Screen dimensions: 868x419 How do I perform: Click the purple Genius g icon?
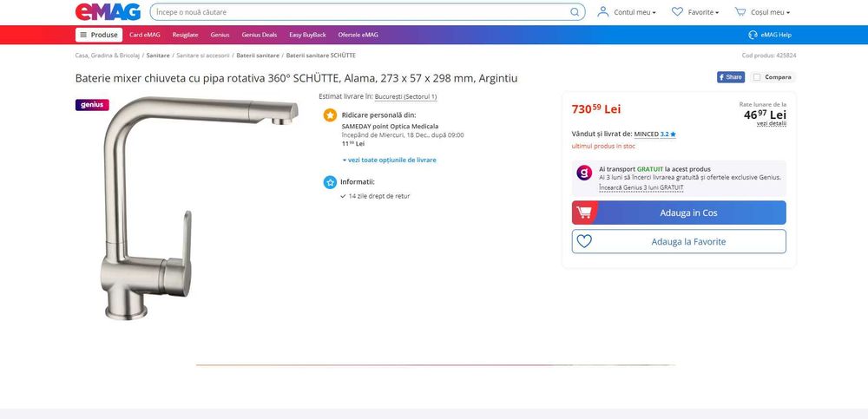(584, 173)
